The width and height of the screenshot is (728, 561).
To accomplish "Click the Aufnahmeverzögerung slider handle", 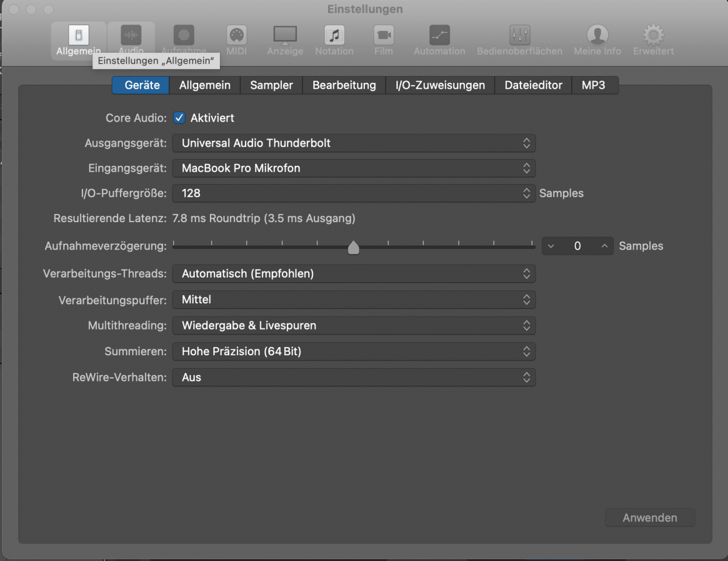I will [353, 248].
